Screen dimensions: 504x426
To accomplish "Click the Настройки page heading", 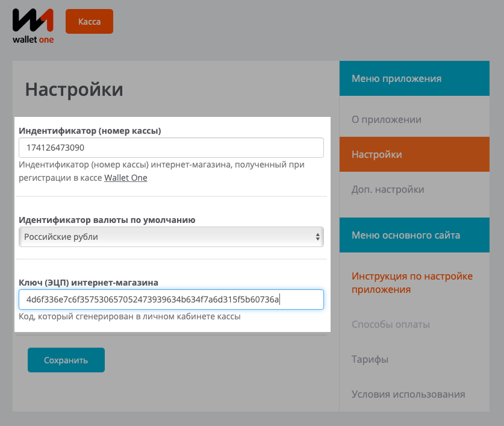I will click(x=74, y=89).
